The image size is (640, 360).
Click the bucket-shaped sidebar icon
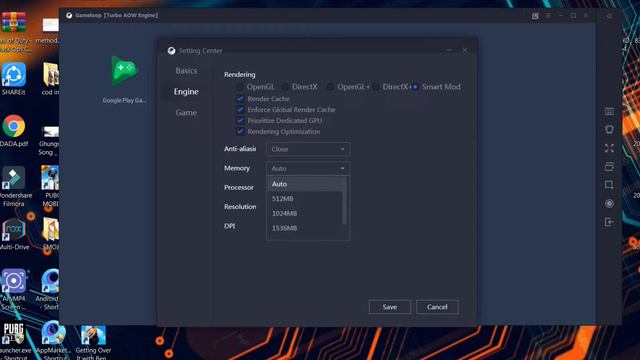tap(609, 129)
